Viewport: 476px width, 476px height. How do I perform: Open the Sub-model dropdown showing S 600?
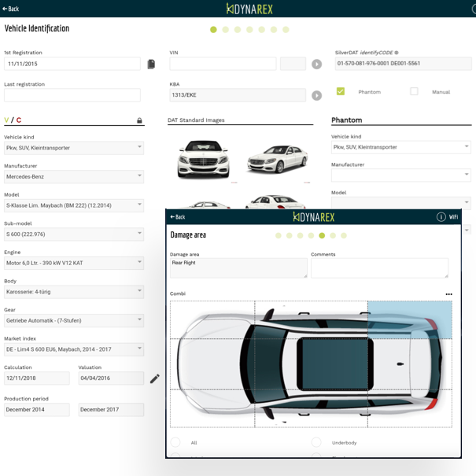tap(74, 234)
